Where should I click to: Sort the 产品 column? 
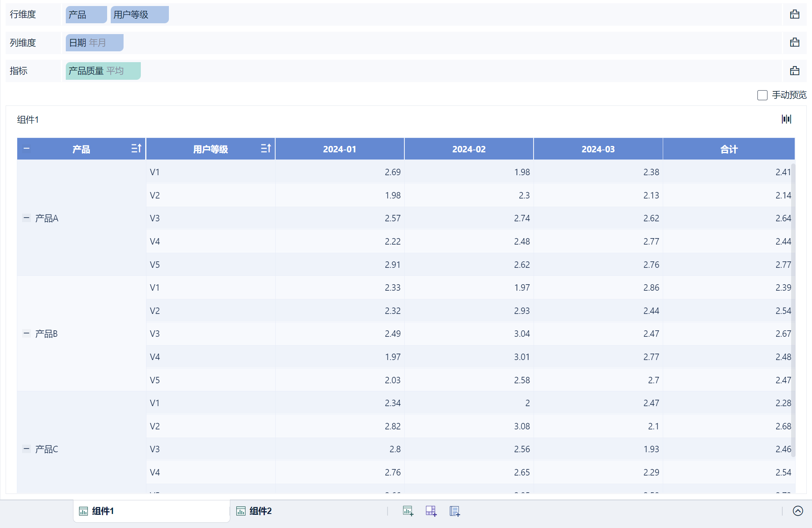(x=136, y=149)
